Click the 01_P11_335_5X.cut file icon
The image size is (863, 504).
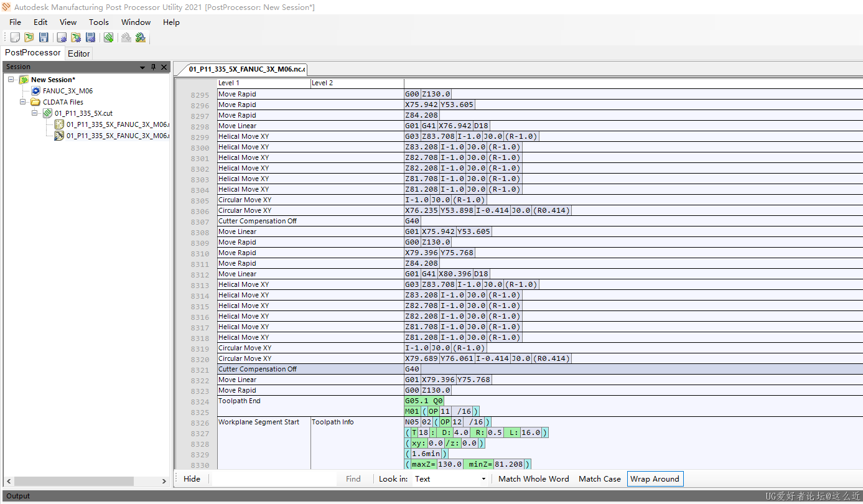(x=47, y=113)
